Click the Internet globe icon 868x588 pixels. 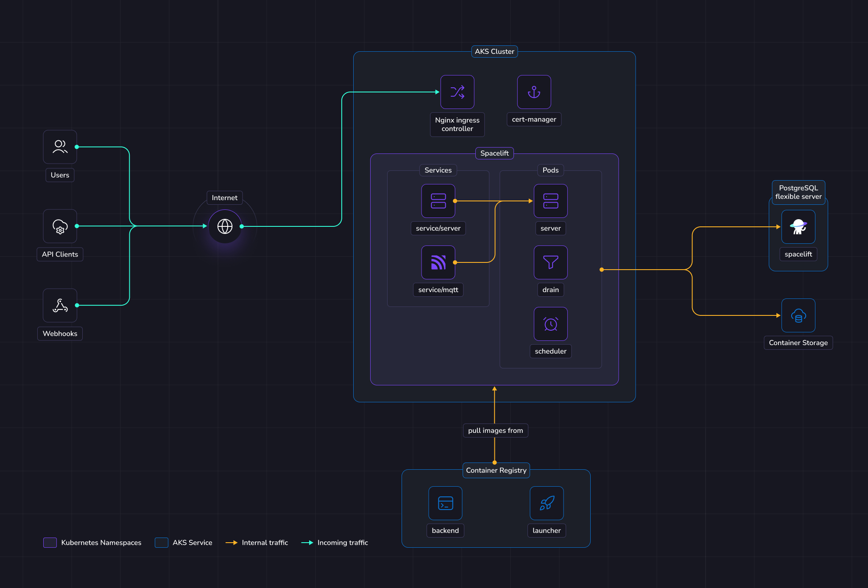pyautogui.click(x=225, y=226)
